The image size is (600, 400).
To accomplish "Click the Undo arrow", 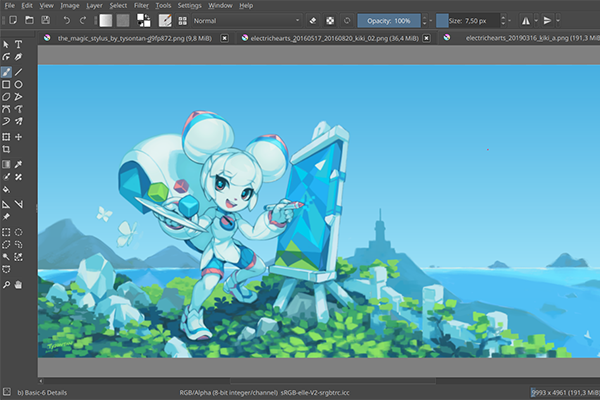I will [66, 19].
